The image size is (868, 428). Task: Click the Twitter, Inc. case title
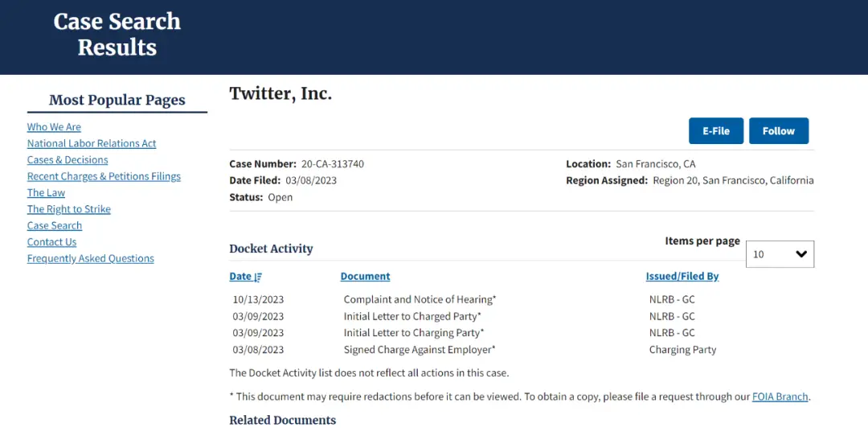pos(280,94)
